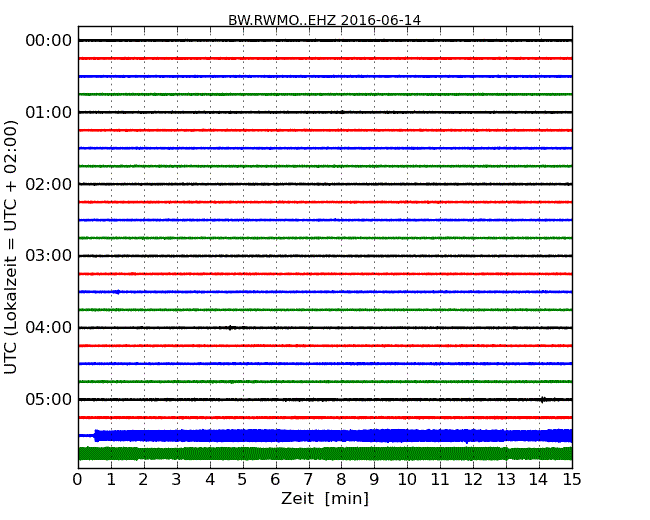Screen dimensions: 650x520
Task: Select x-axis tick label 3
Action: tap(177, 480)
